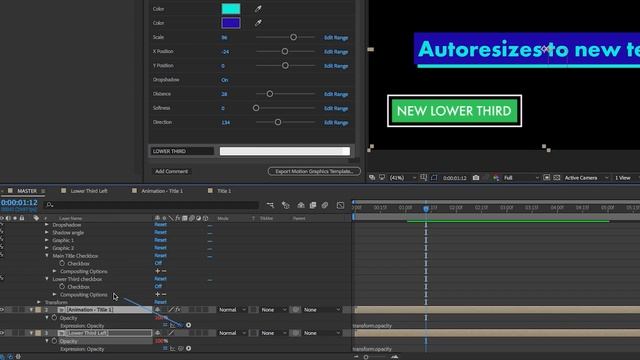
Task: Toggle Lower Third checkbox Off value
Action: click(158, 287)
